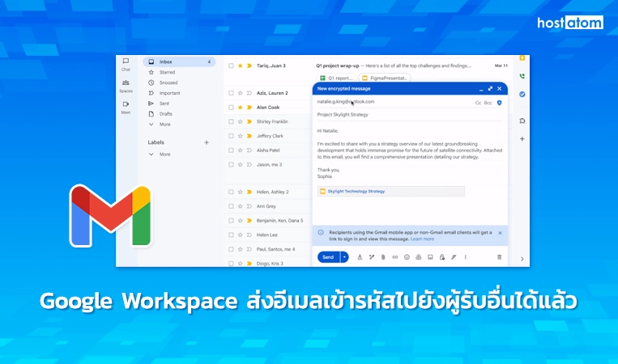Send the encrypted message
This screenshot has width=618, height=364.
pos(328,257)
